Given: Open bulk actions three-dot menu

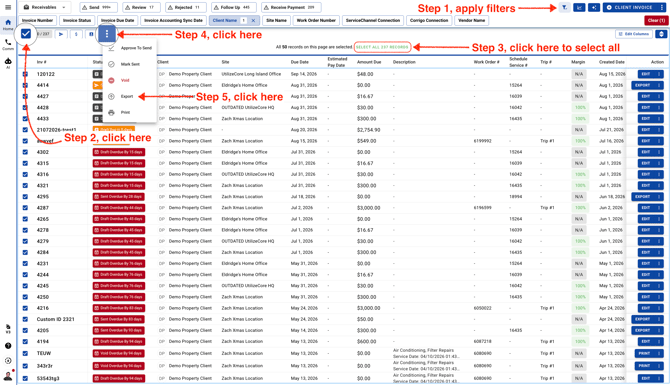Looking at the screenshot, I should coord(107,34).
